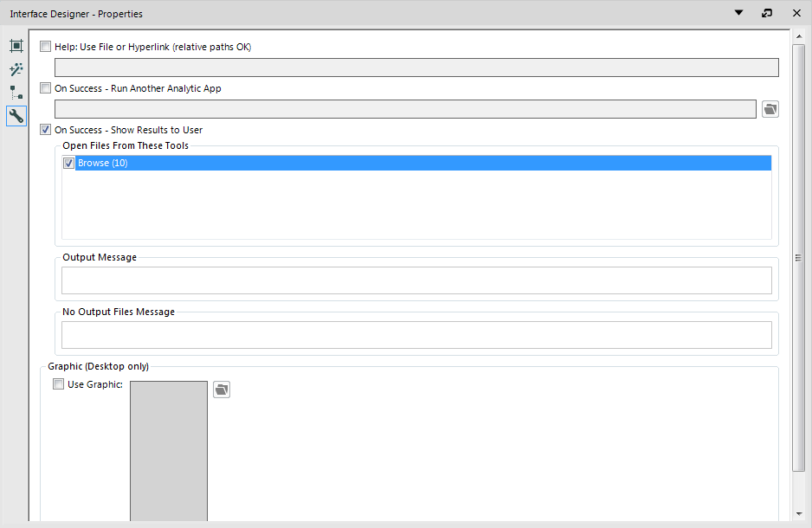812x528 pixels.
Task: Switch to the Test View (magic wand icon)
Action: tap(16, 69)
